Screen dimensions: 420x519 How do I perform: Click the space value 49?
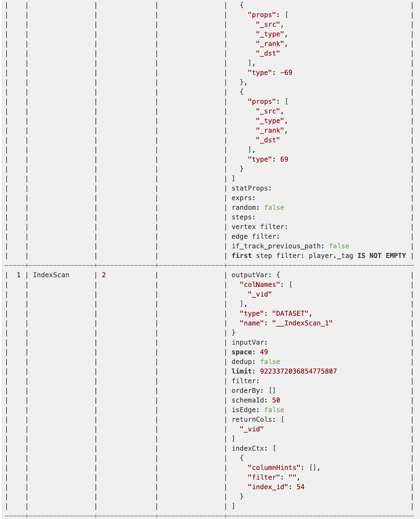tap(264, 352)
